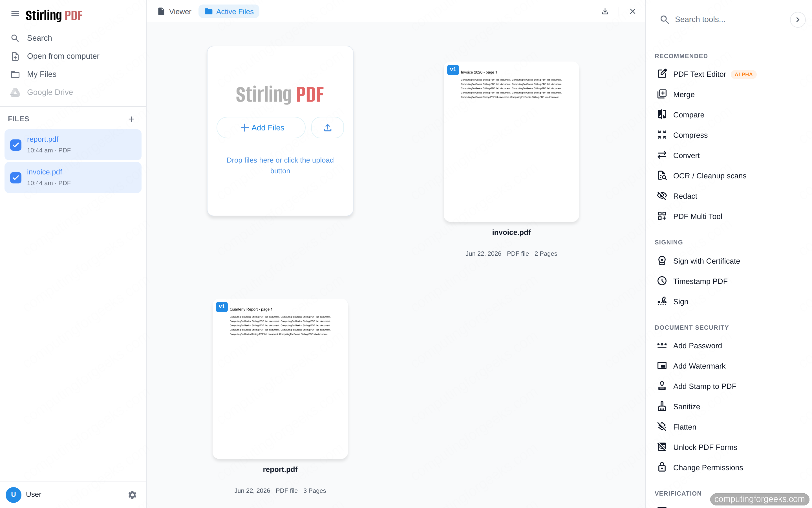This screenshot has width=812, height=508.
Task: Open the invoice.pdf page thumbnail
Action: (x=511, y=142)
